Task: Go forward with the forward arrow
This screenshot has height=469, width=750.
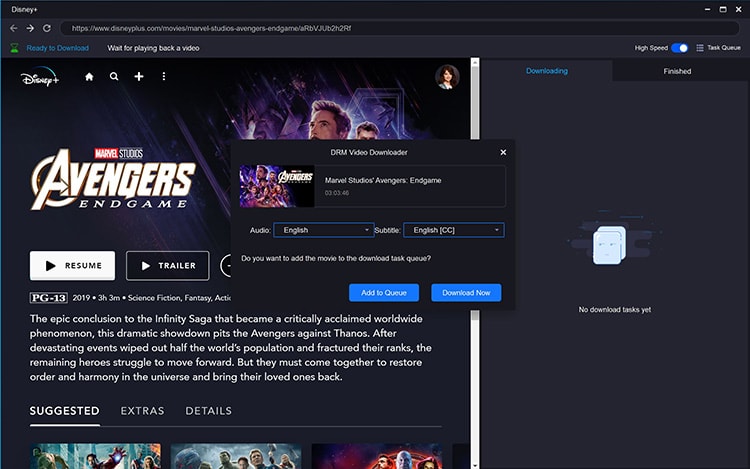Action: point(30,28)
